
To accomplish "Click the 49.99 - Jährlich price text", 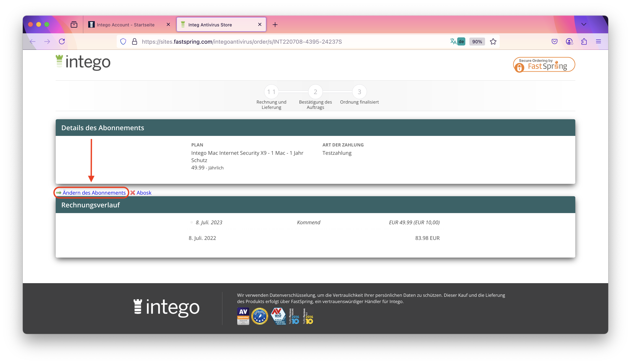I will (207, 168).
